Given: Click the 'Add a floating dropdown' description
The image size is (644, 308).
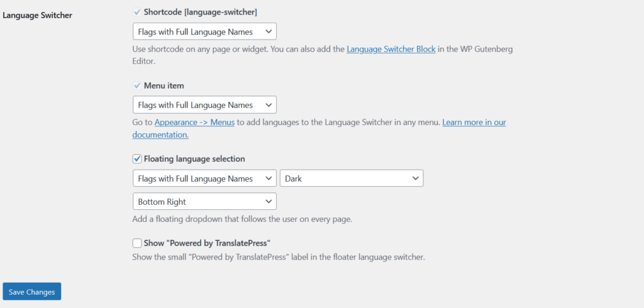Looking at the screenshot, I should click(x=242, y=219).
